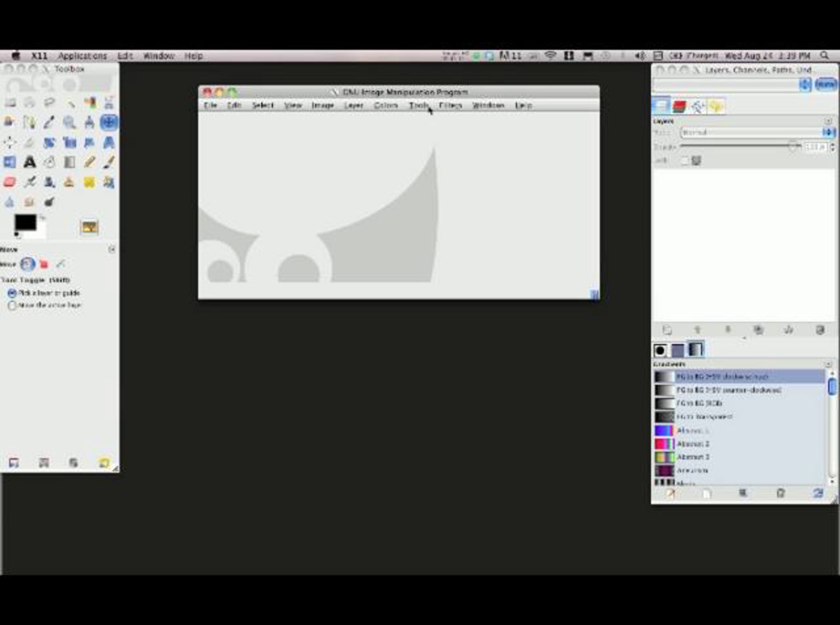Open the macOS Applications menu
Viewport: 840px width, 625px height.
point(83,56)
